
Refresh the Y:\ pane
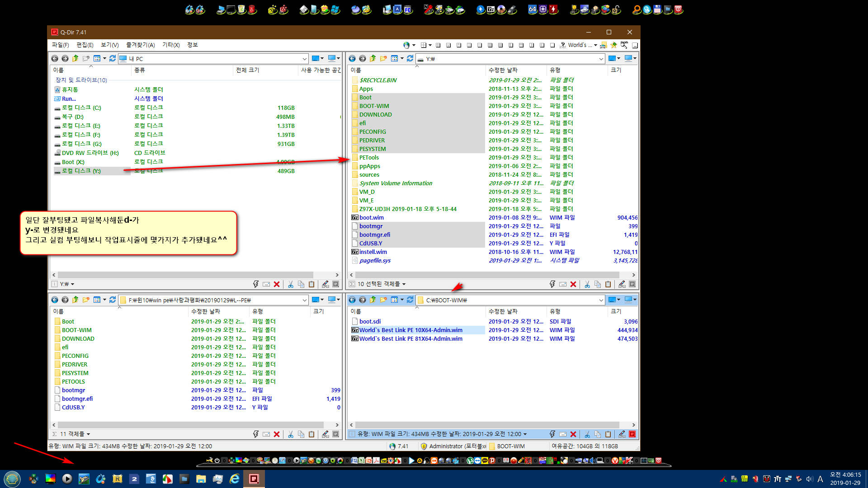[410, 58]
